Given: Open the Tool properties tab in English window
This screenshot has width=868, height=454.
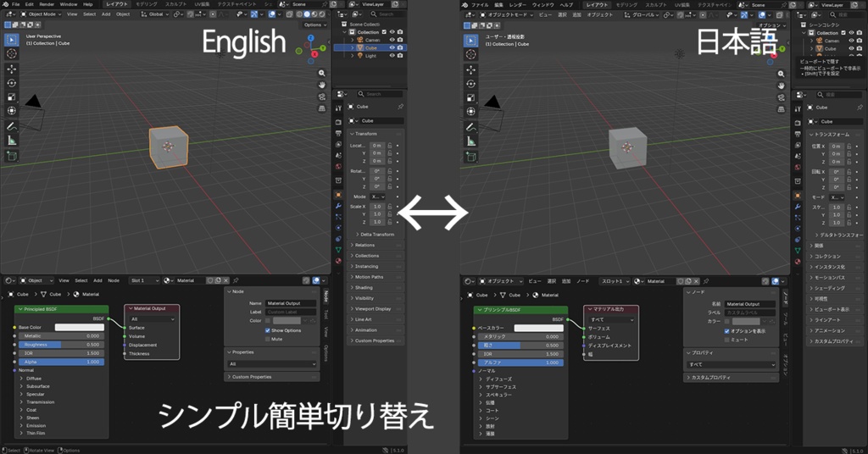Looking at the screenshot, I should point(338,108).
